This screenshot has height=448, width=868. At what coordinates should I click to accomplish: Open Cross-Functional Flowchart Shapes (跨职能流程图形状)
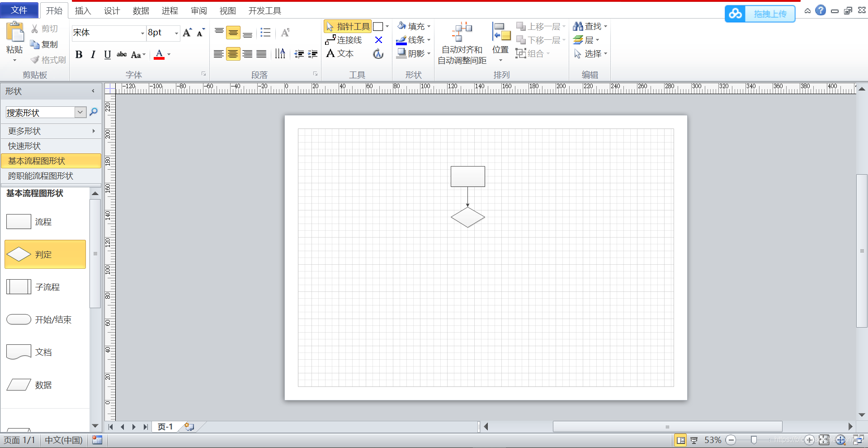tap(51, 176)
